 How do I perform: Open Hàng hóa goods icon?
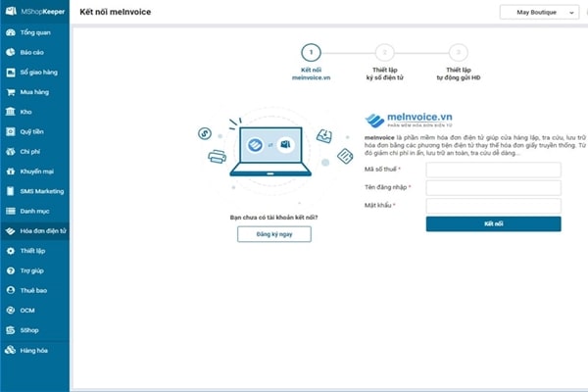click(x=11, y=350)
